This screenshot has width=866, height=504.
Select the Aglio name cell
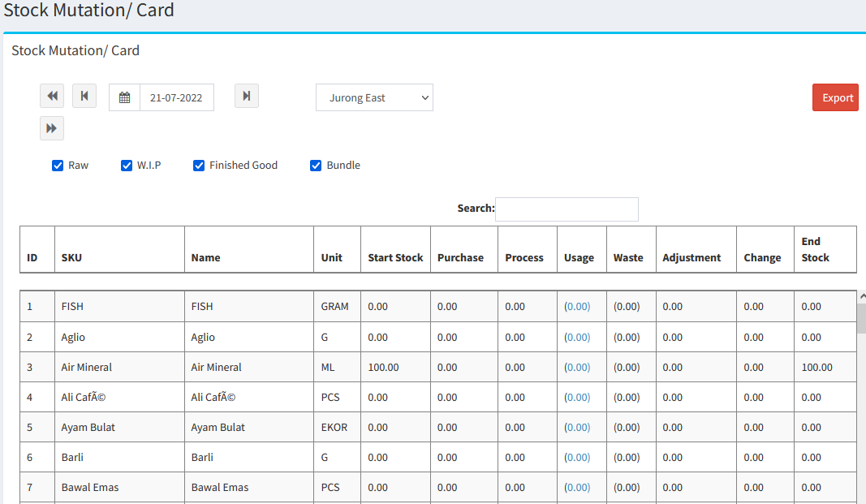pos(249,338)
